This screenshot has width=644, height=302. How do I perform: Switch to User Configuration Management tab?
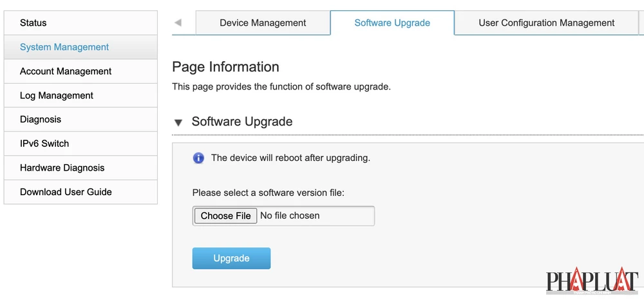546,23
